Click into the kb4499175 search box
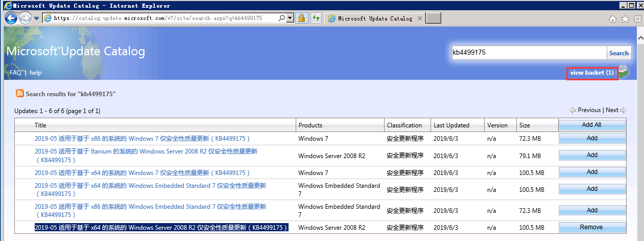 tap(529, 53)
